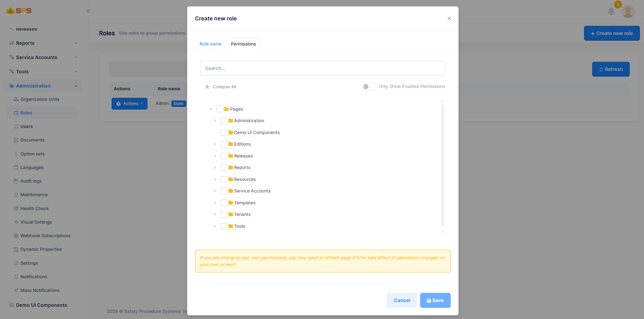
Task: Collapse the sidebar with the double-chevron icon
Action: pos(88,11)
